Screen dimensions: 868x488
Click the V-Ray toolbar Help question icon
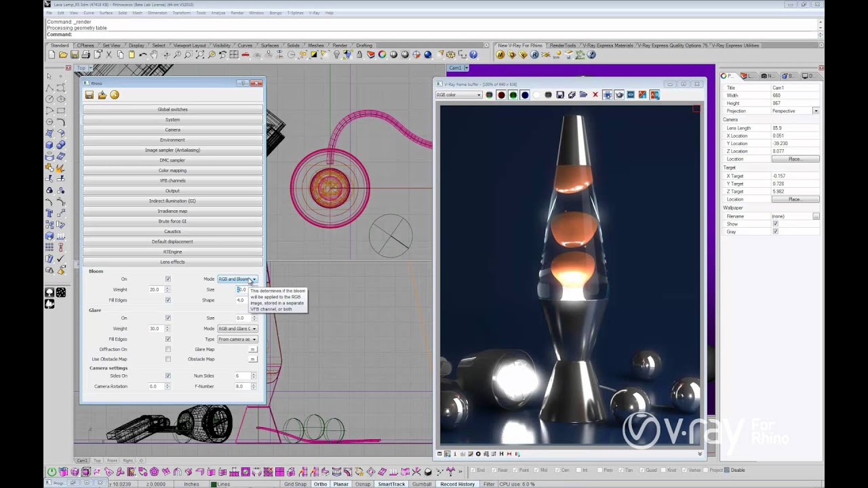pos(592,55)
